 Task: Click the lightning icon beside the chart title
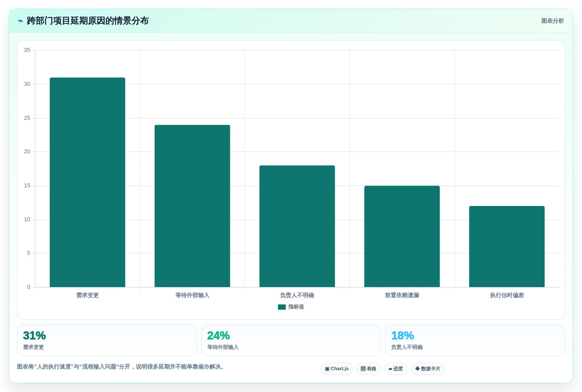tap(20, 21)
